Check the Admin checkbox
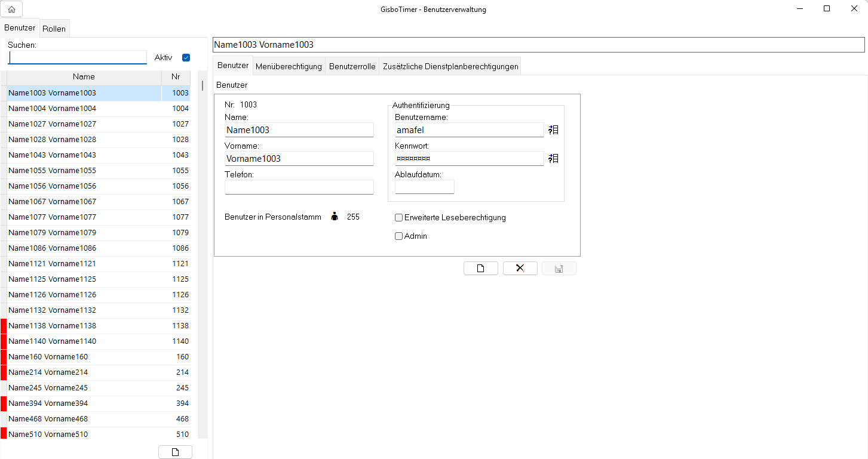This screenshot has width=868, height=459. tap(398, 236)
